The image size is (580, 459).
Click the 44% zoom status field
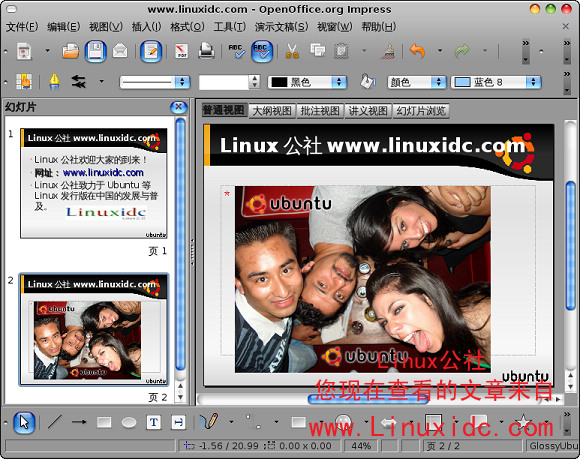click(361, 446)
